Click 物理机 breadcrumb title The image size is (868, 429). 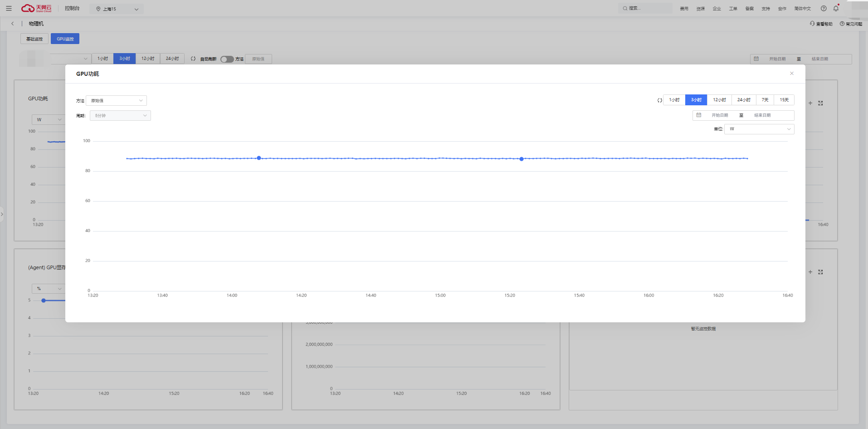click(x=36, y=24)
